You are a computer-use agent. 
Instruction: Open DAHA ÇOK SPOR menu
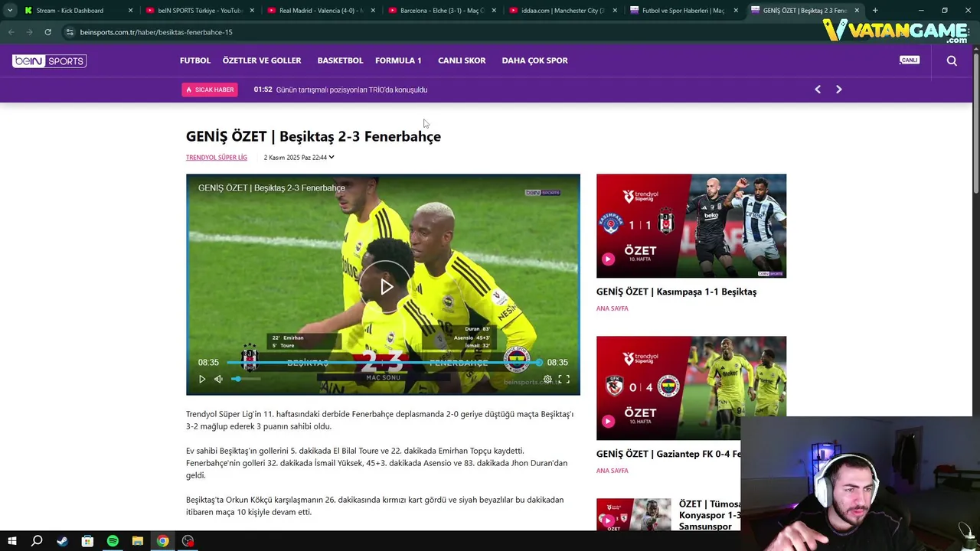tap(534, 60)
